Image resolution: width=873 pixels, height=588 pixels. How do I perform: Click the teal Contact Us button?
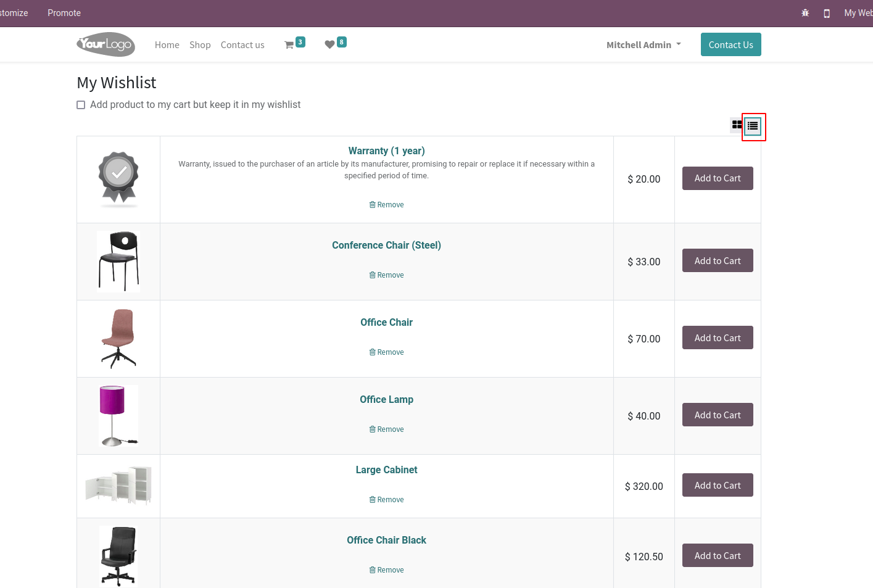click(730, 44)
